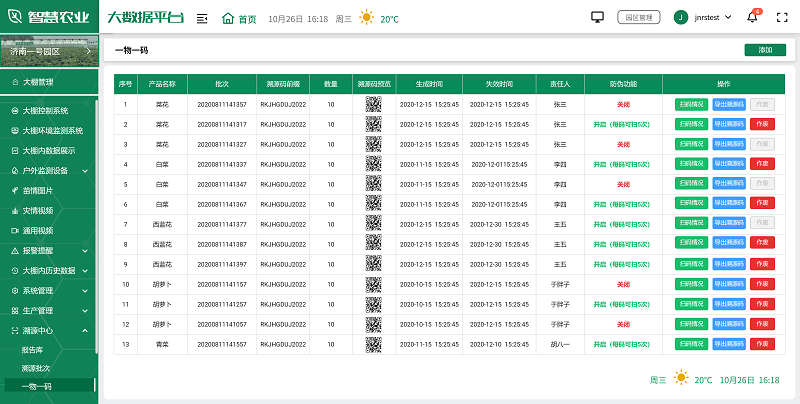Screen dimensions: 800x404
Task: Open 苗情图片 in the sidebar
Action: 38,190
